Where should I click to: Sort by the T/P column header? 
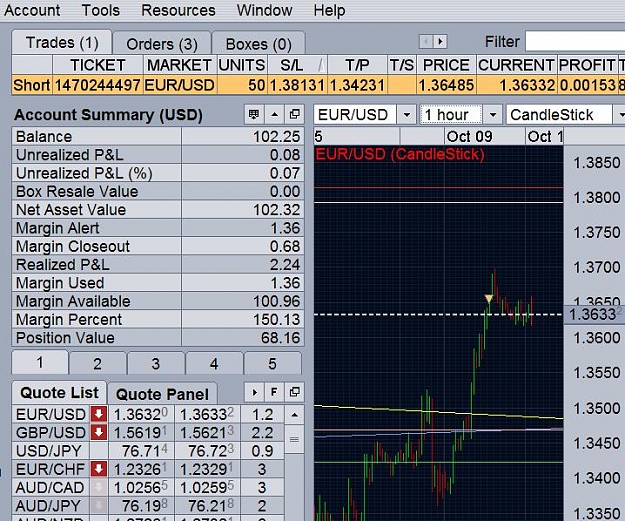(x=357, y=65)
